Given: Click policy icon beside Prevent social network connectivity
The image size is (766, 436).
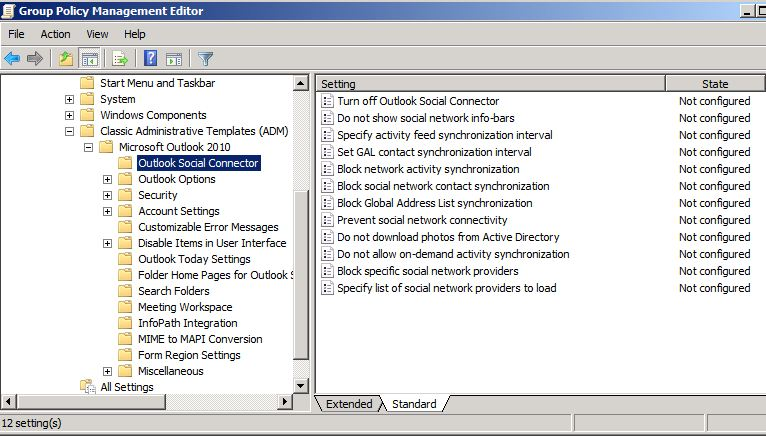Looking at the screenshot, I should pyautogui.click(x=327, y=220).
